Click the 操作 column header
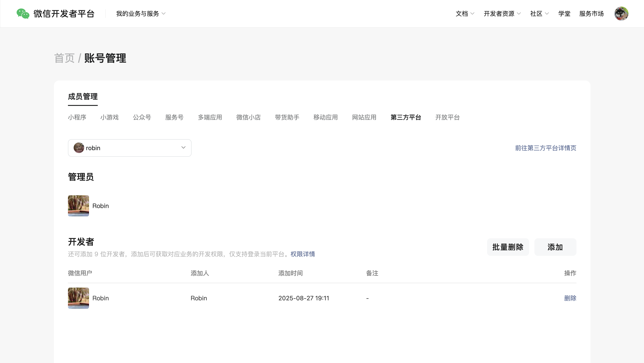 [x=570, y=273]
